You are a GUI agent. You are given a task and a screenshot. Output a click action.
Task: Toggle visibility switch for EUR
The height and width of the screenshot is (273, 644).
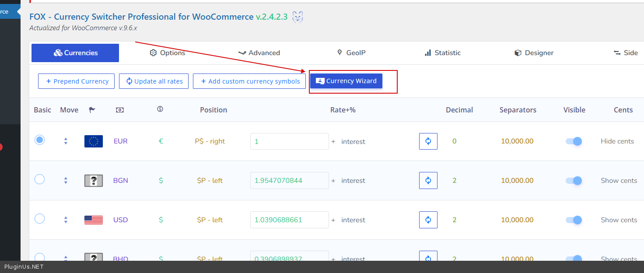point(574,141)
